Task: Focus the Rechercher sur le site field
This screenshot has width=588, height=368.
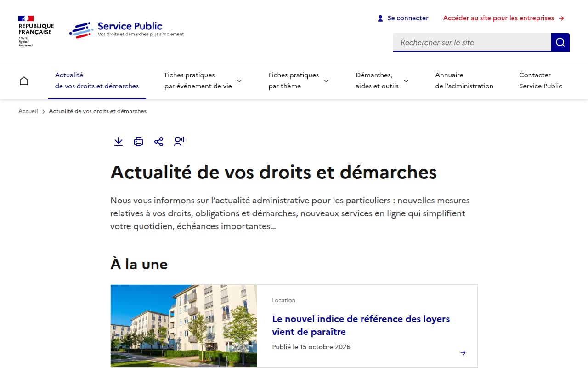Action: tap(472, 42)
